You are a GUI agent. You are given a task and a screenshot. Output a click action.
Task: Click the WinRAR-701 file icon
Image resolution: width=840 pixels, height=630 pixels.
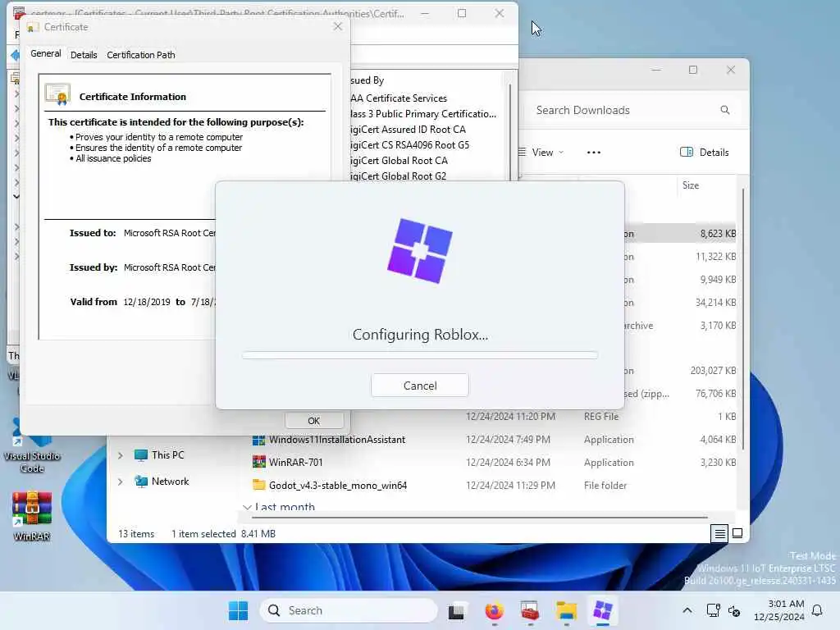(x=258, y=462)
